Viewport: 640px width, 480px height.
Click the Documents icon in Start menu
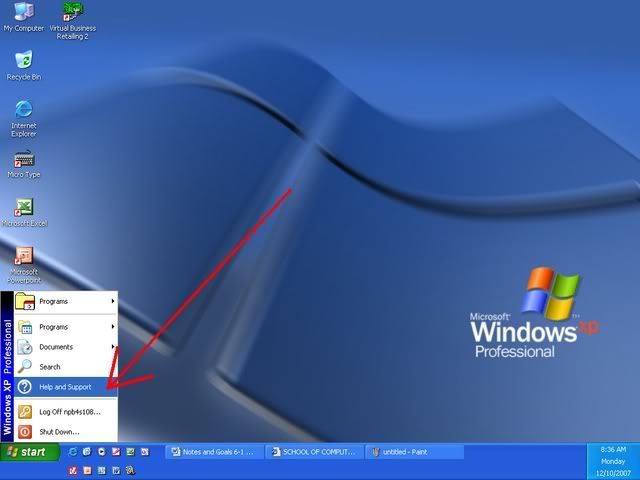click(x=24, y=347)
